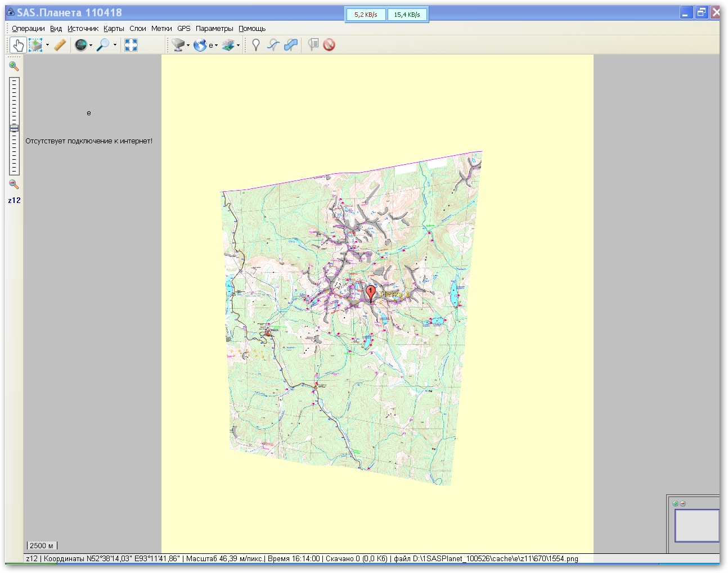Click the add placemark pin icon
This screenshot has width=728, height=573.
pyautogui.click(x=256, y=45)
